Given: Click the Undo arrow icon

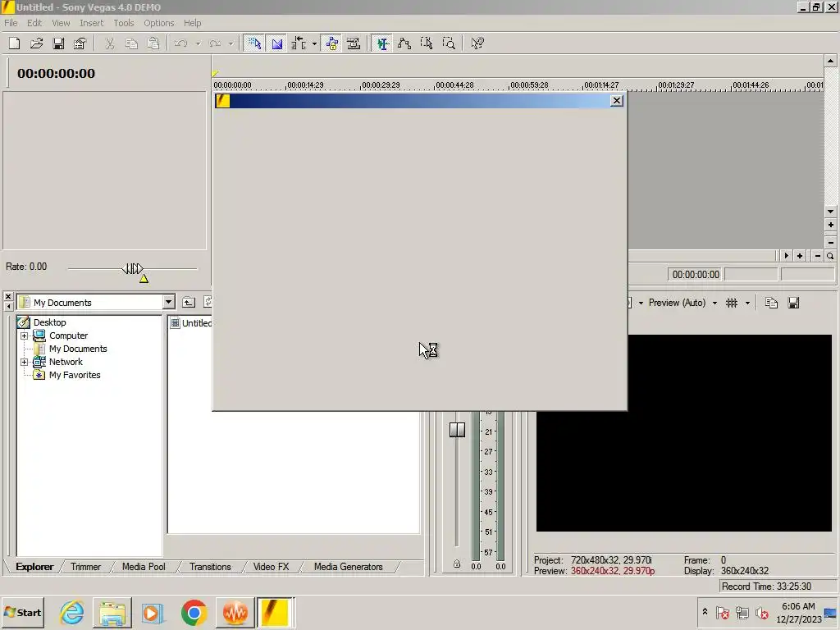Looking at the screenshot, I should click(x=181, y=43).
